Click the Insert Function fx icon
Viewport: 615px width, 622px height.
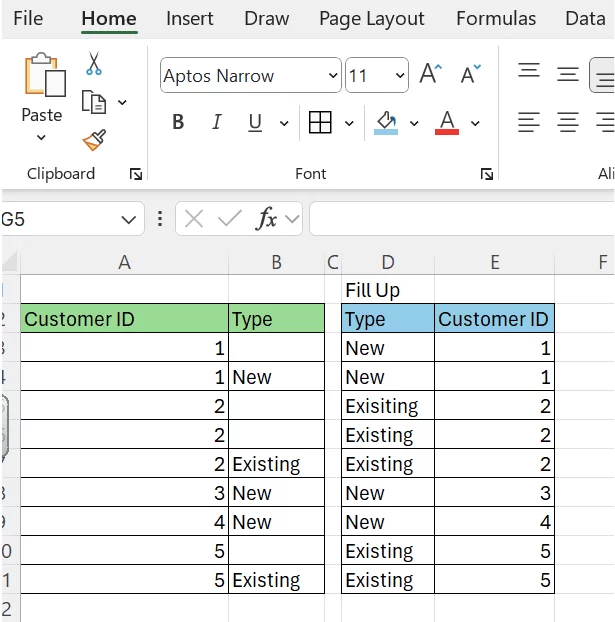pos(267,219)
